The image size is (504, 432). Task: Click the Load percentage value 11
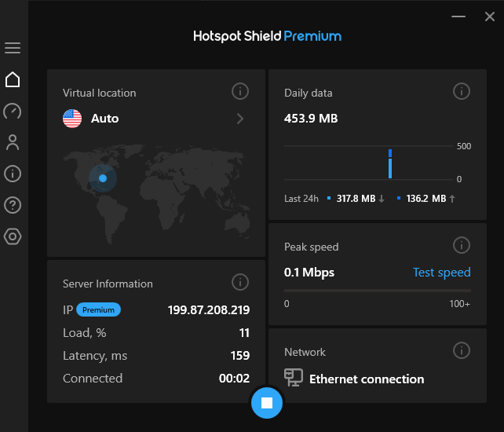tap(244, 332)
